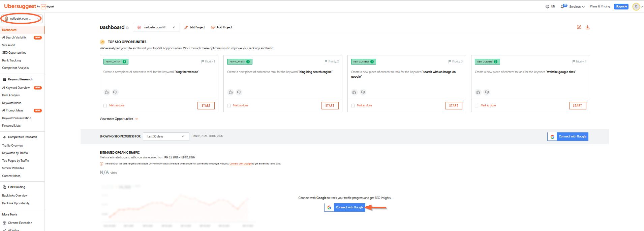Open Plans & Pricing

600,6
